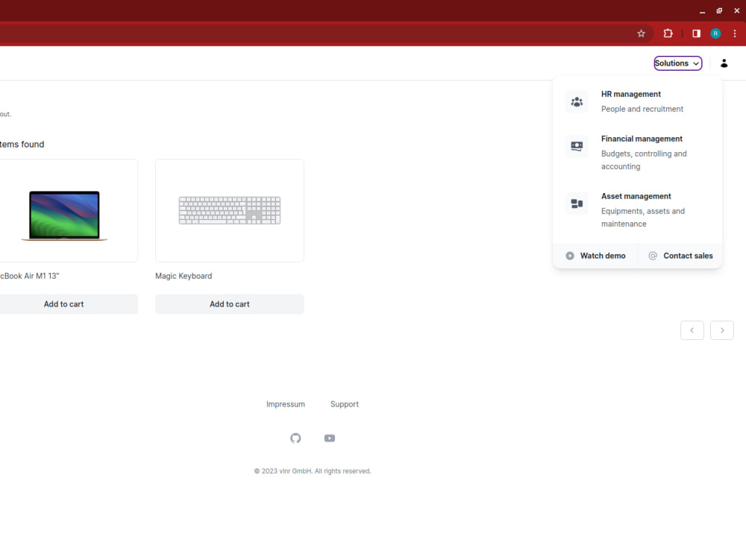Restore down the browser window

(x=719, y=11)
